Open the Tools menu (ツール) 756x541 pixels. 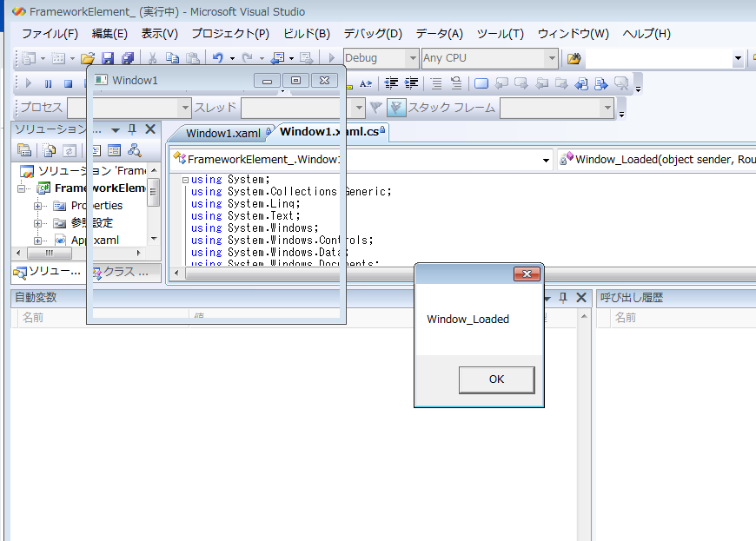click(501, 34)
